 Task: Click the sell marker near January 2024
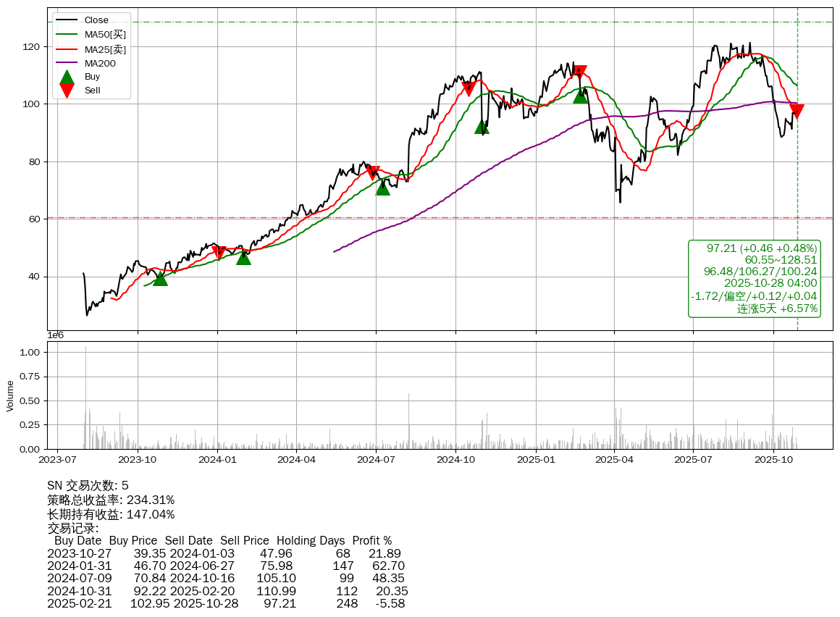click(x=219, y=252)
